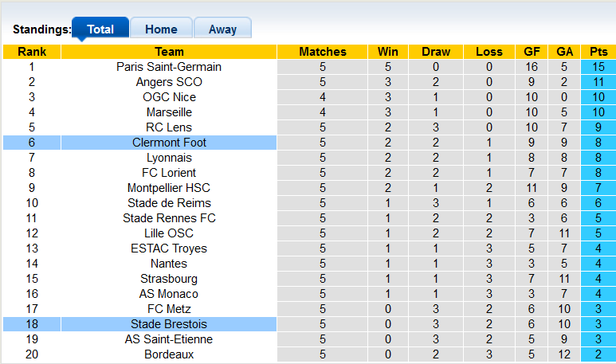Select the Away standings tab
Viewport: 616px width, 364px height.
click(222, 29)
